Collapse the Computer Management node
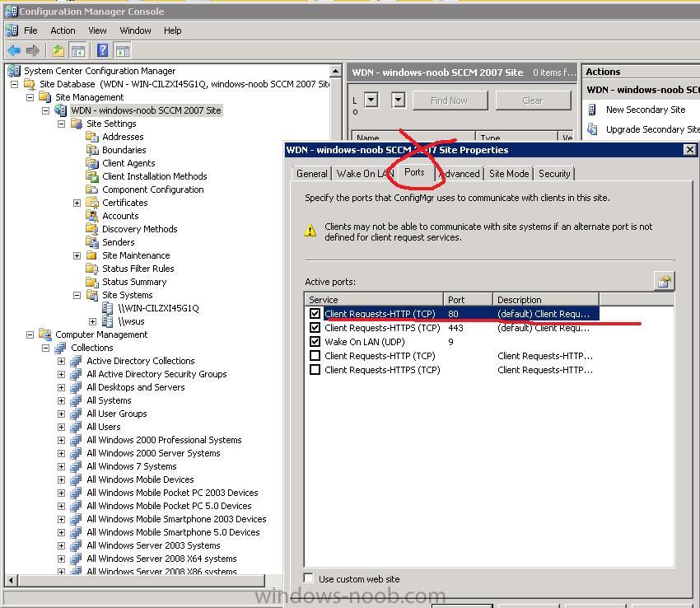This screenshot has width=700, height=608. click(x=30, y=334)
